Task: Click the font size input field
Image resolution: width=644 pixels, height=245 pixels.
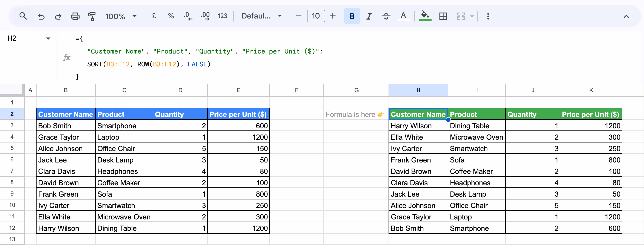Action: 316,16
